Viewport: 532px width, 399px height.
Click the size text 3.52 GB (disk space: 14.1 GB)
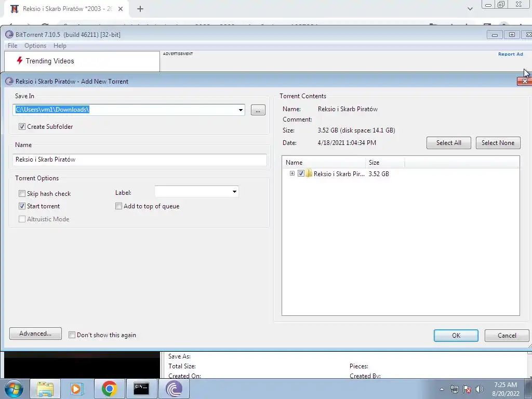(356, 130)
